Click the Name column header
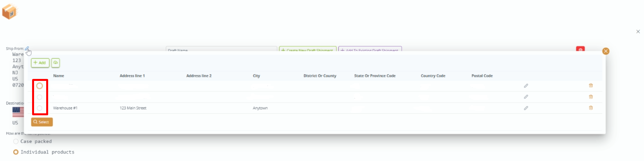 point(59,76)
